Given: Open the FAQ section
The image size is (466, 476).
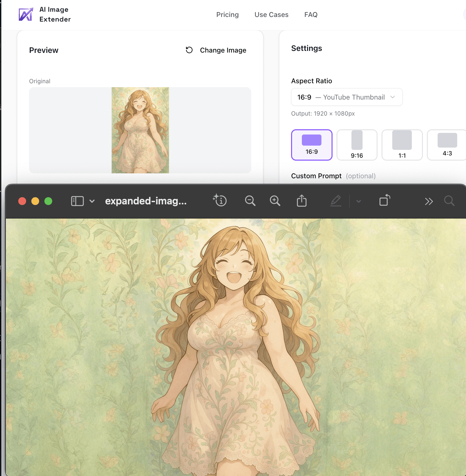Looking at the screenshot, I should coord(310,14).
